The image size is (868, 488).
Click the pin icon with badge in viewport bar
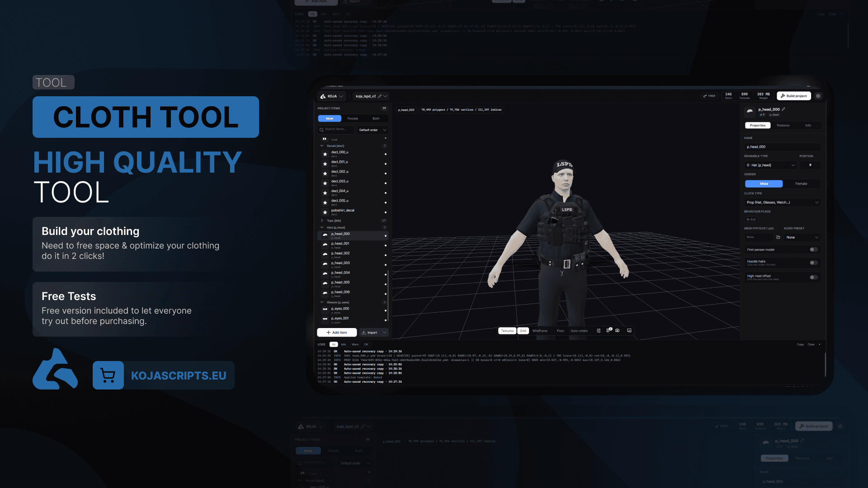(x=609, y=330)
